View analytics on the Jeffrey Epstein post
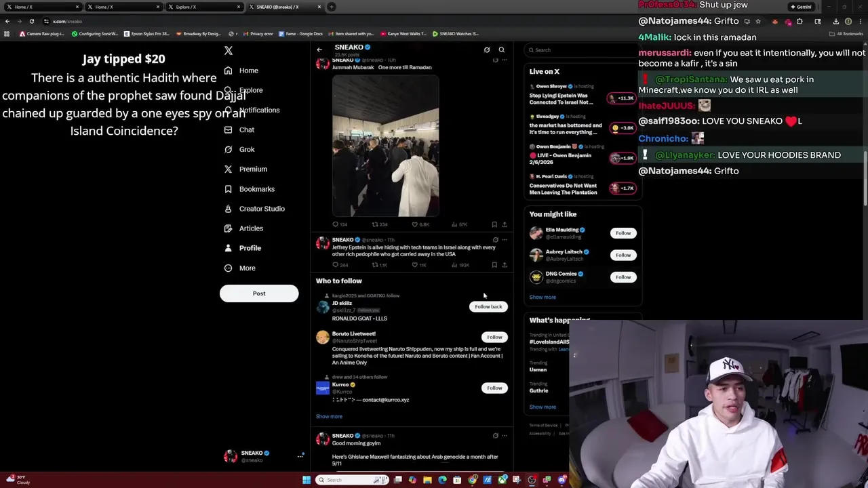The image size is (868, 488). pos(460,265)
